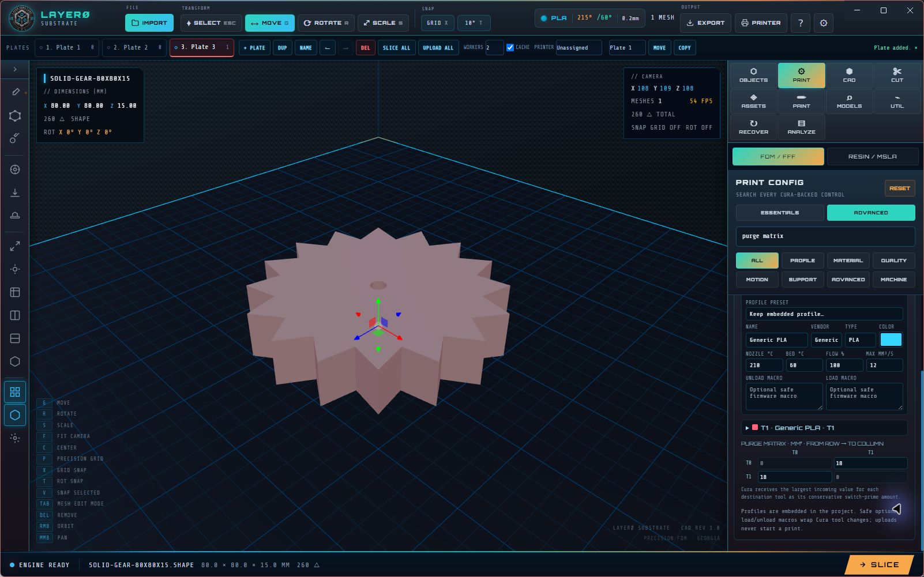Click the Slice All button

click(396, 48)
